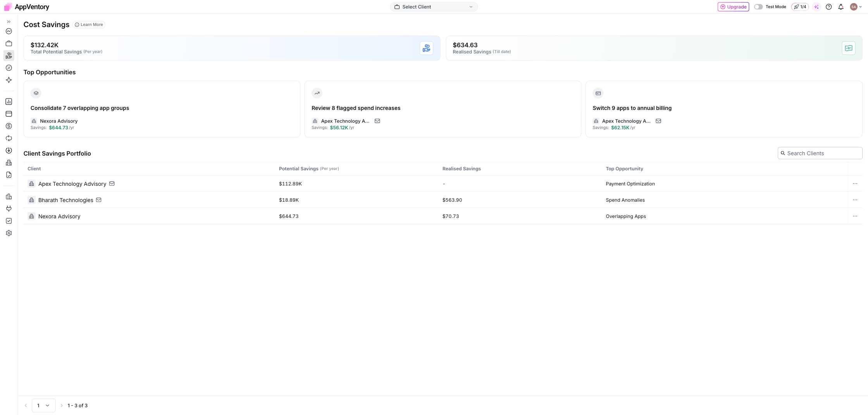The image size is (868, 415).
Task: Click mail icon on flagged spend increases card
Action: pos(377,121)
